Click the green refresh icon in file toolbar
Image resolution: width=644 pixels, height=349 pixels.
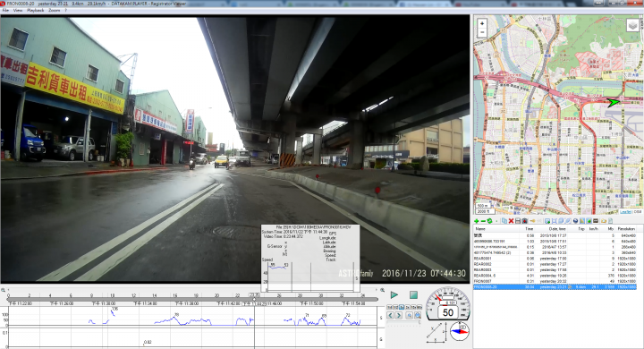[x=489, y=221]
